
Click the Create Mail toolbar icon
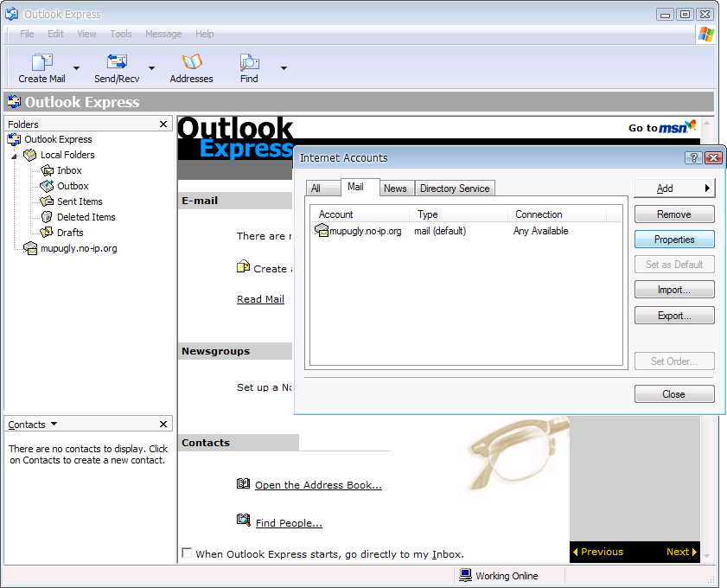point(41,63)
